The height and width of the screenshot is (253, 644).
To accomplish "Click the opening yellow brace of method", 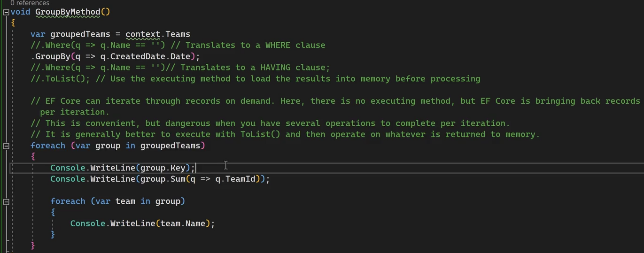I will point(13,23).
